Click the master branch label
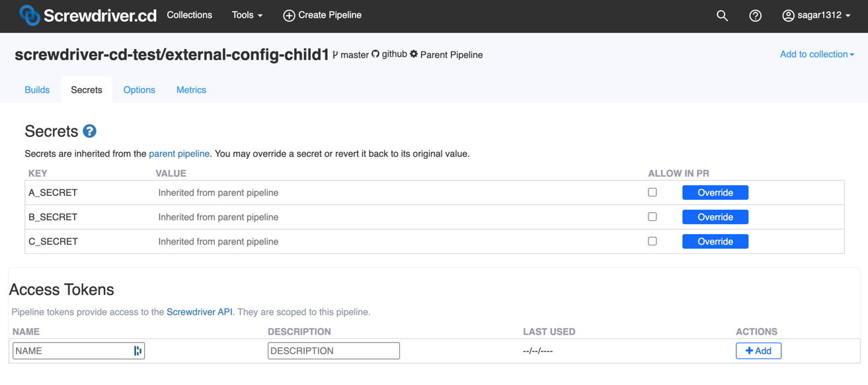This screenshot has height=385, width=868. pyautogui.click(x=354, y=55)
